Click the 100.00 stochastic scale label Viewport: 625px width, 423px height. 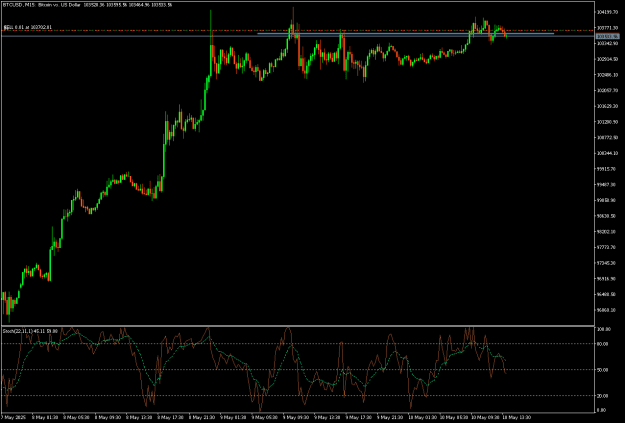[x=603, y=329]
